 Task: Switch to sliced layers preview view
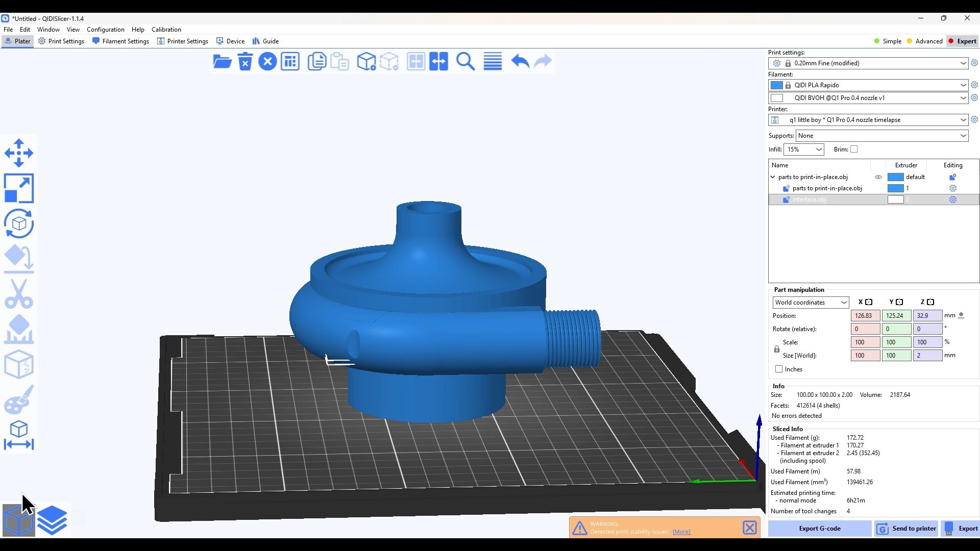(52, 520)
